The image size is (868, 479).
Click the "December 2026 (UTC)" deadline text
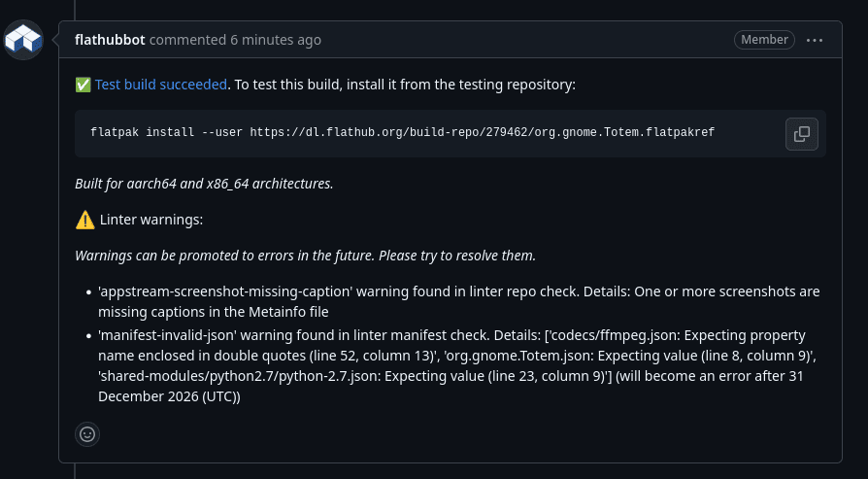tap(169, 396)
